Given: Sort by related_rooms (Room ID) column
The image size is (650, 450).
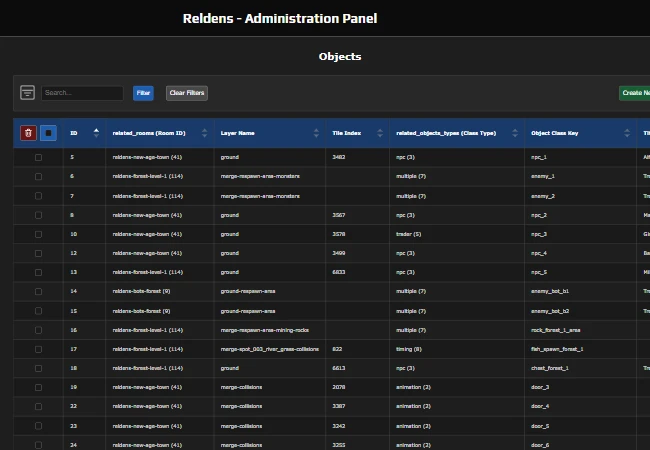Looking at the screenshot, I should click(204, 133).
